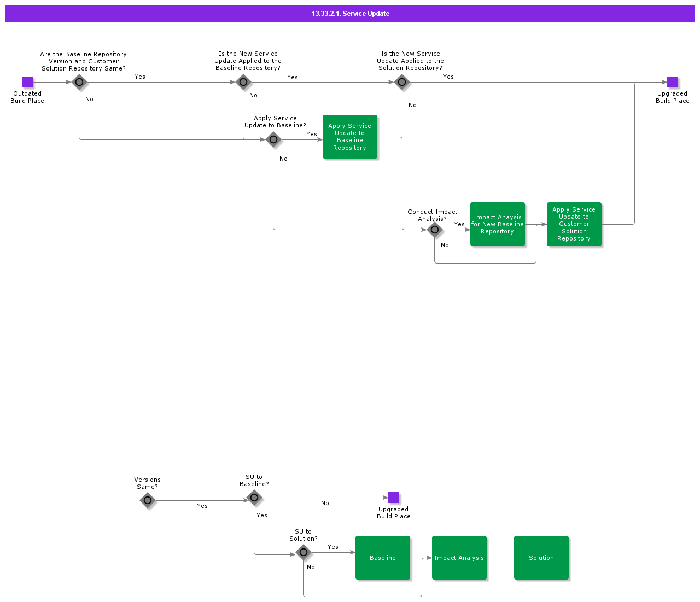
Task: Click the Conduct Impact Analysis gateway
Action: (435, 230)
